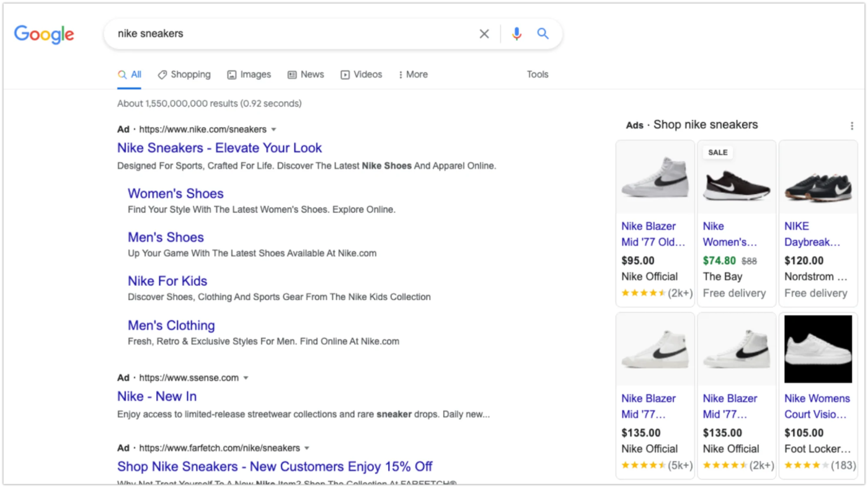Open Shop Nike Sneakers 15% Off ad
Screen dimensions: 868x488
pyautogui.click(x=275, y=466)
